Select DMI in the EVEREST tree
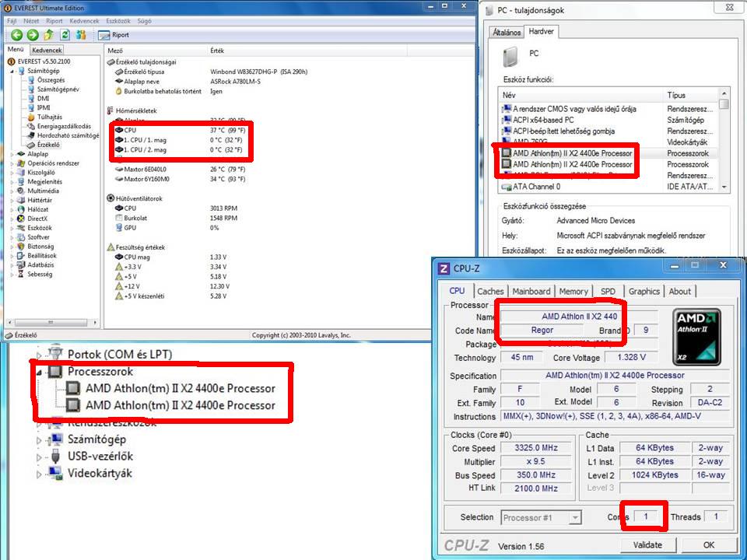 coord(43,98)
